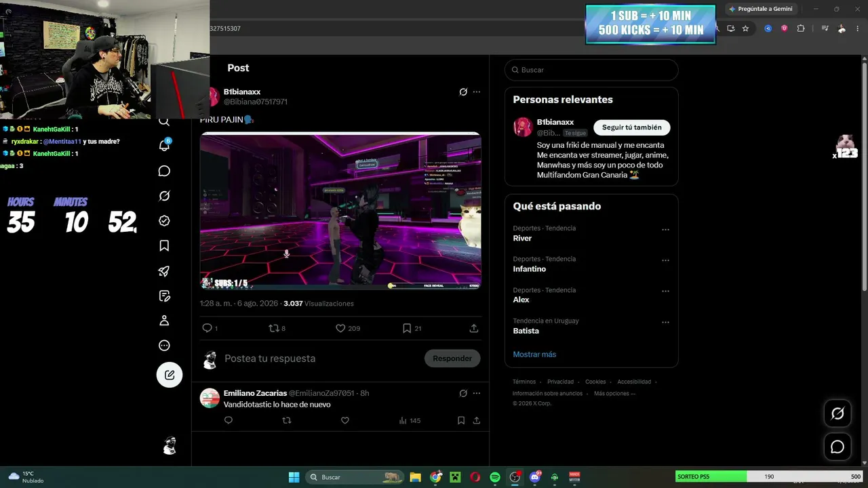The height and width of the screenshot is (488, 868).
Task: Open Spotify from the taskbar
Action: tap(495, 477)
